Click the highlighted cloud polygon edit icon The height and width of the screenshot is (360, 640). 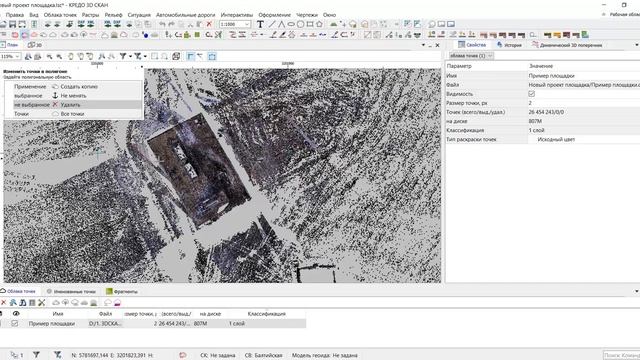tap(24, 35)
